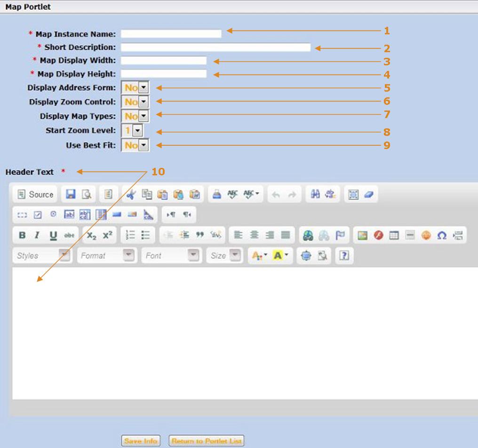Open the Start Zoom Level dropdown
The height and width of the screenshot is (448, 478).
[x=132, y=131]
